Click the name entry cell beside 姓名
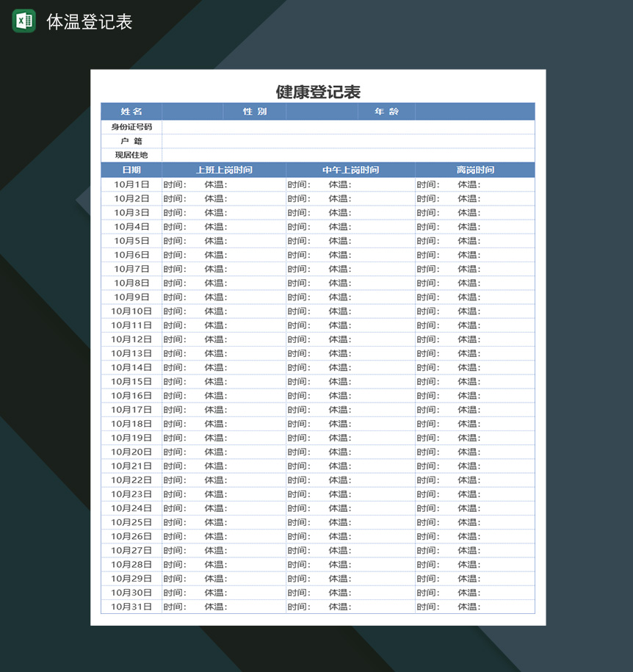 [x=192, y=111]
